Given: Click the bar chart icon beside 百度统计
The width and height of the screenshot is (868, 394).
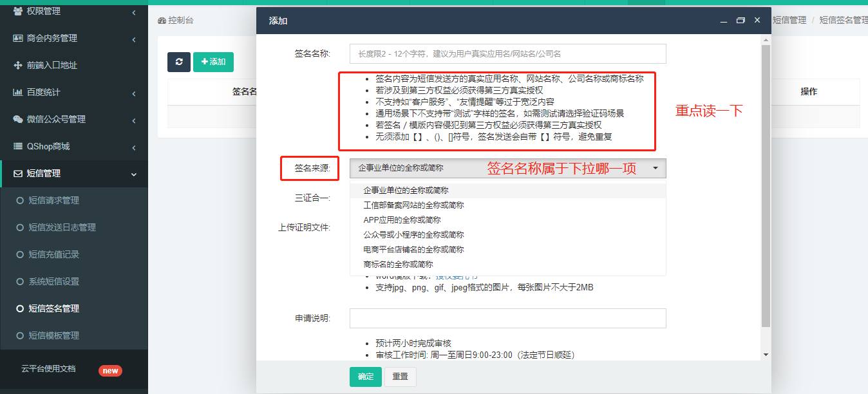Looking at the screenshot, I should pyautogui.click(x=17, y=92).
